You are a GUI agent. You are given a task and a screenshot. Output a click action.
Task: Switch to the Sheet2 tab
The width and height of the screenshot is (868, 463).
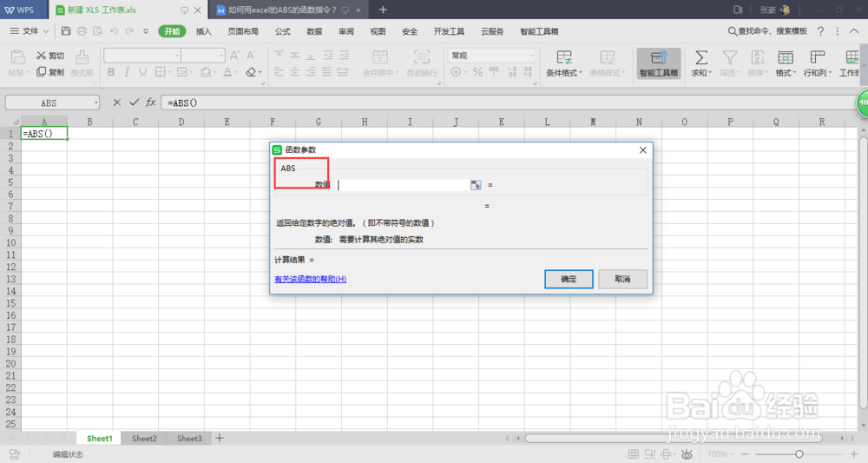[x=144, y=438]
